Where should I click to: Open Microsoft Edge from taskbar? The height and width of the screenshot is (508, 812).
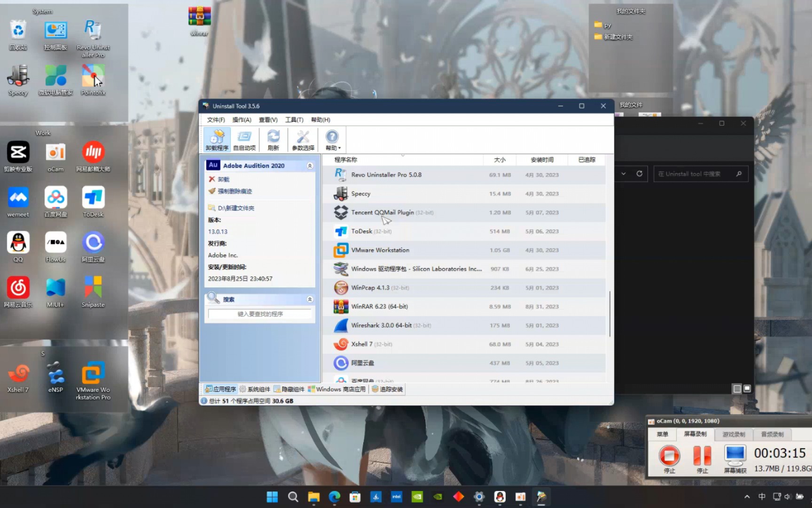coord(334,497)
